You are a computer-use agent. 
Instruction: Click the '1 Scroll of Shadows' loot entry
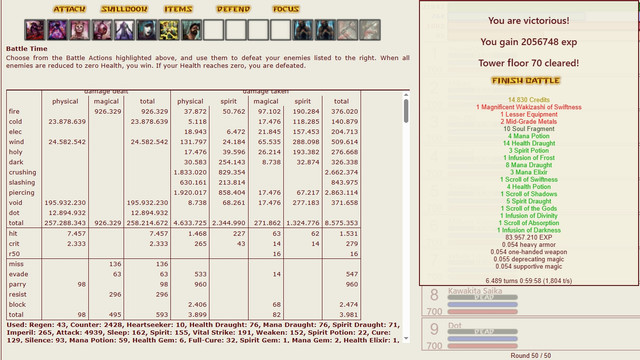coord(529,194)
